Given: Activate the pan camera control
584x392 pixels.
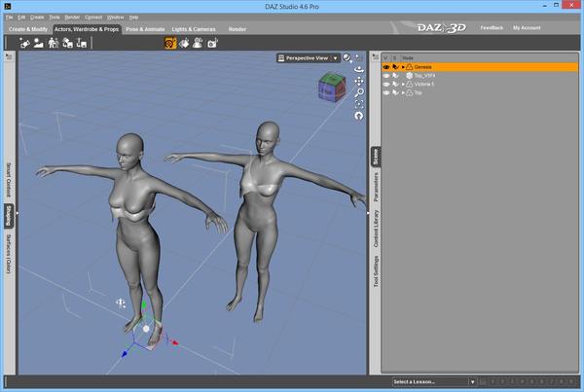Looking at the screenshot, I should click(358, 81).
